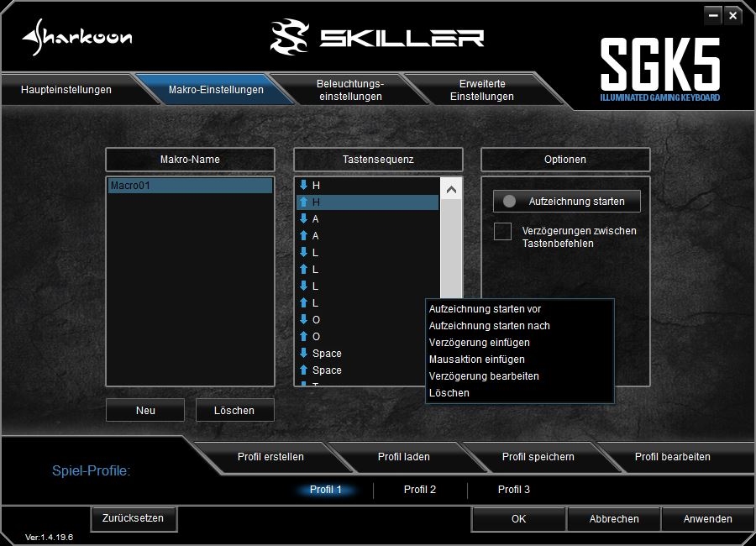Save the profile via Profil speichern
756x546 pixels.
click(x=538, y=457)
